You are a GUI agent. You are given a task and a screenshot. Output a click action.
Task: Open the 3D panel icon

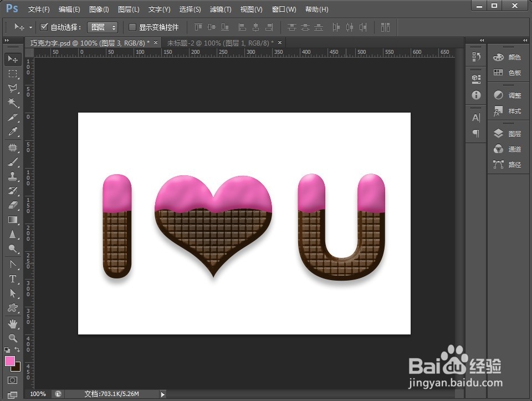click(x=477, y=79)
